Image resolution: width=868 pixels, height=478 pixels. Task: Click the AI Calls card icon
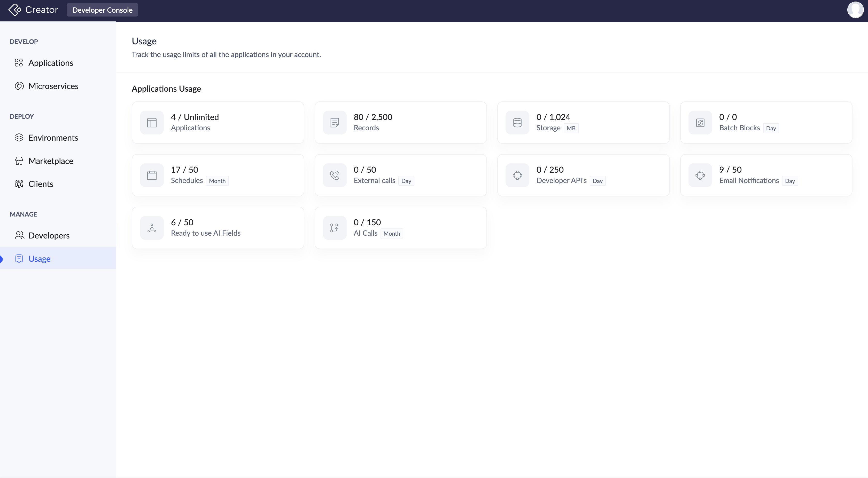coord(334,228)
